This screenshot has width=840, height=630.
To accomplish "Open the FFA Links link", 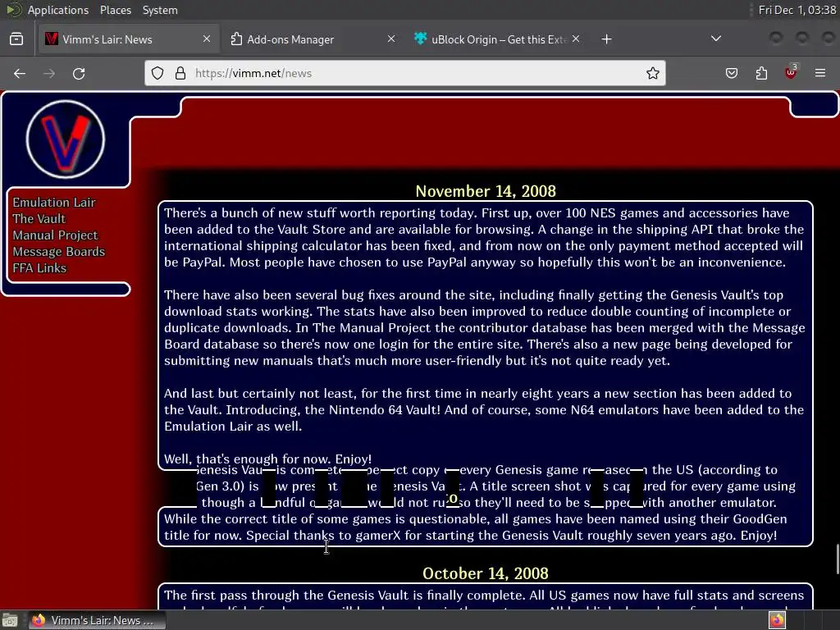I will (39, 268).
